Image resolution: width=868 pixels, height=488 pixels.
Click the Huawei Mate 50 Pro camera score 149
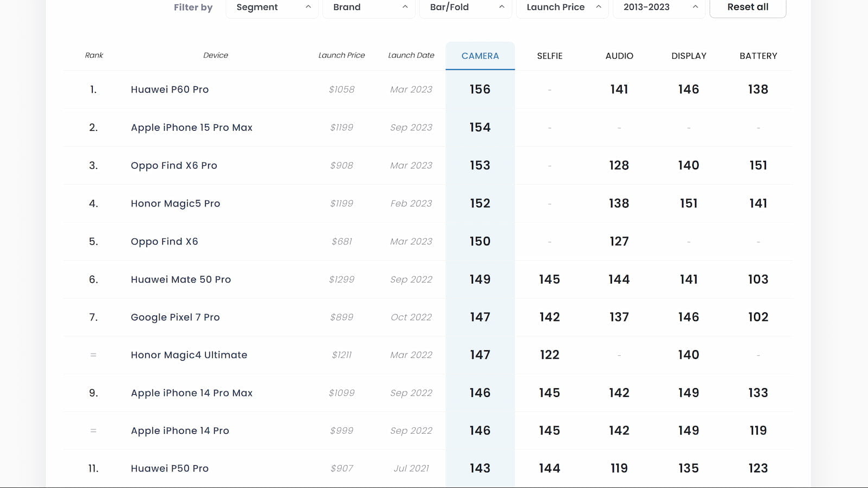[480, 279]
